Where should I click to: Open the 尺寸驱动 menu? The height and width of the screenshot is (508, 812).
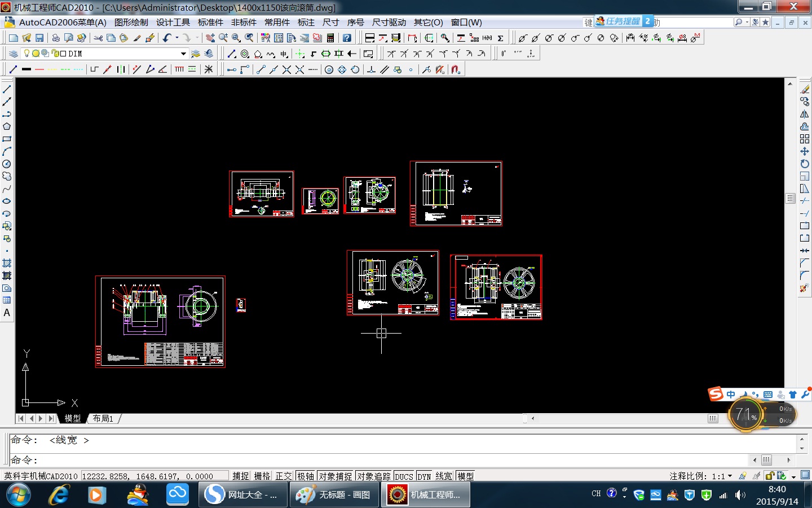click(389, 23)
